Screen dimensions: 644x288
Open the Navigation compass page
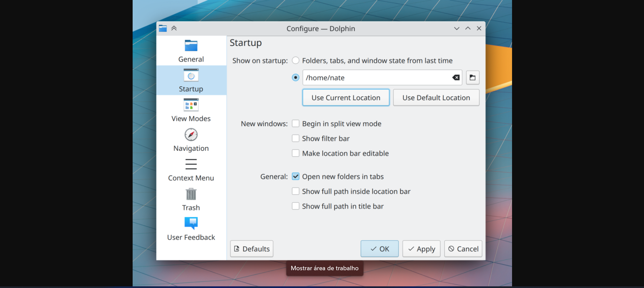tap(191, 140)
